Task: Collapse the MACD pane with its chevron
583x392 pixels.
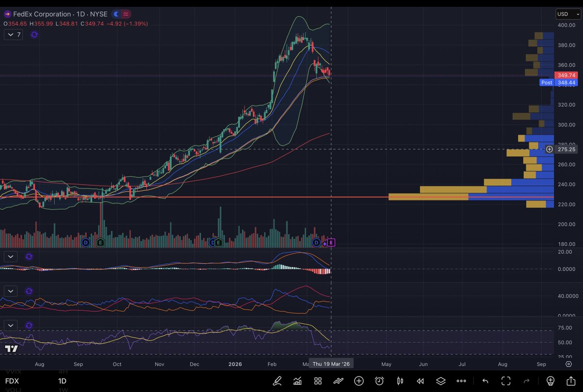Action: tap(10, 256)
